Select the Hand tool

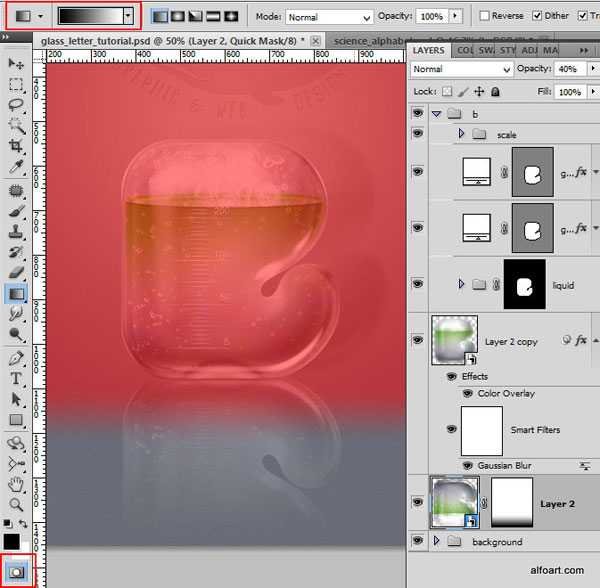pos(16,485)
